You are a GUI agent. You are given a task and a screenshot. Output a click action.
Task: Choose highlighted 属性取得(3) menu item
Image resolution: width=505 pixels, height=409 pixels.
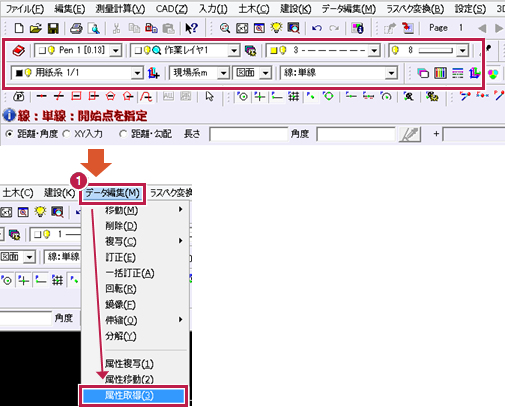(133, 396)
